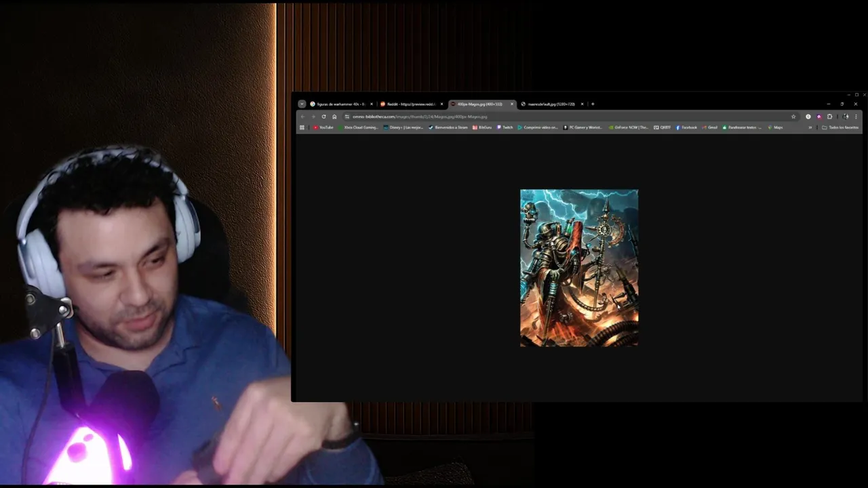Expand the hidden bookmarks chevron

click(x=810, y=127)
